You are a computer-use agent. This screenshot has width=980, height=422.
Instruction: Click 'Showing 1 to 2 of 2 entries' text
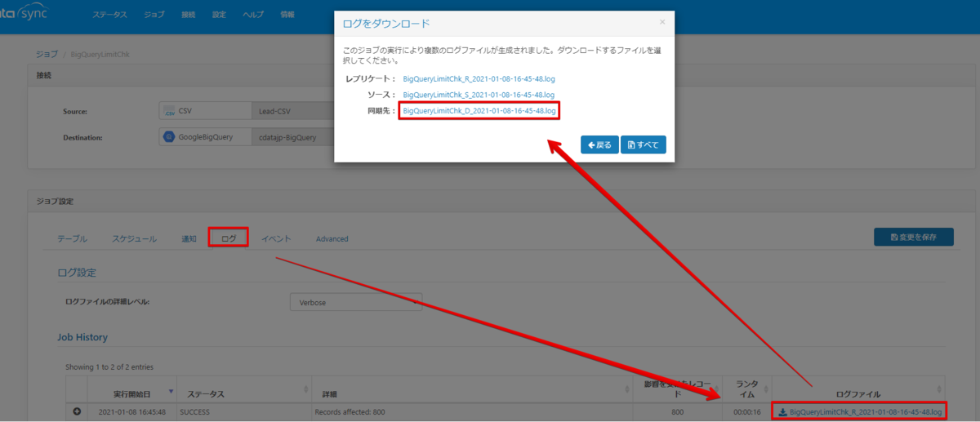tap(109, 366)
